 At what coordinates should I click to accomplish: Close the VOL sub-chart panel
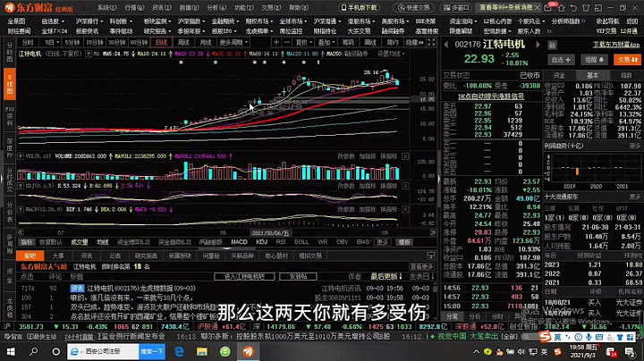point(405,156)
